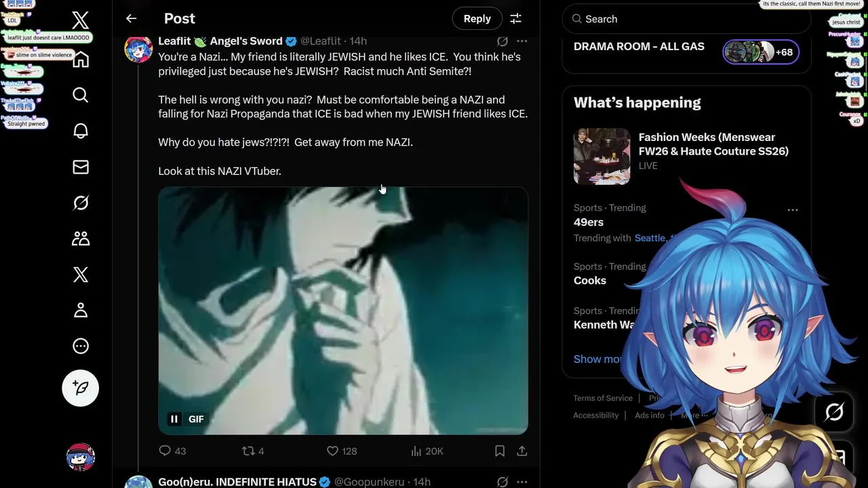Click the Reply button in header
This screenshot has height=488, width=868.
tap(477, 19)
